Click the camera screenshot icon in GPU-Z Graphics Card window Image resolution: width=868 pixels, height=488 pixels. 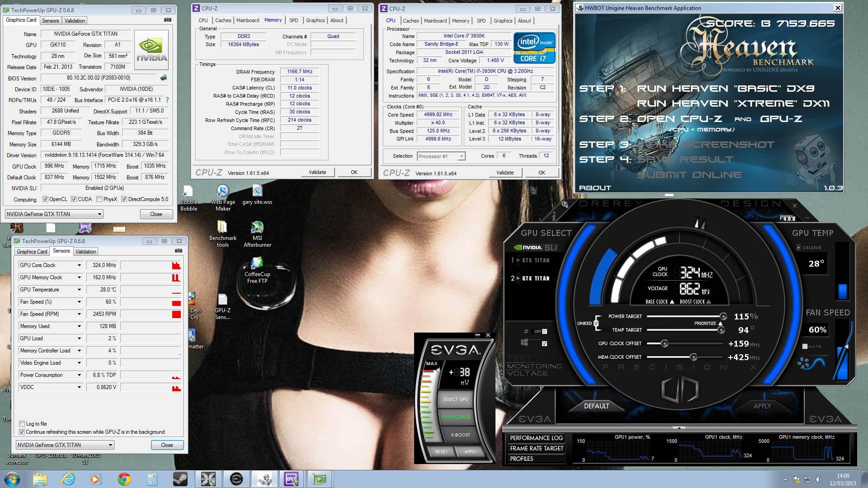click(x=168, y=20)
